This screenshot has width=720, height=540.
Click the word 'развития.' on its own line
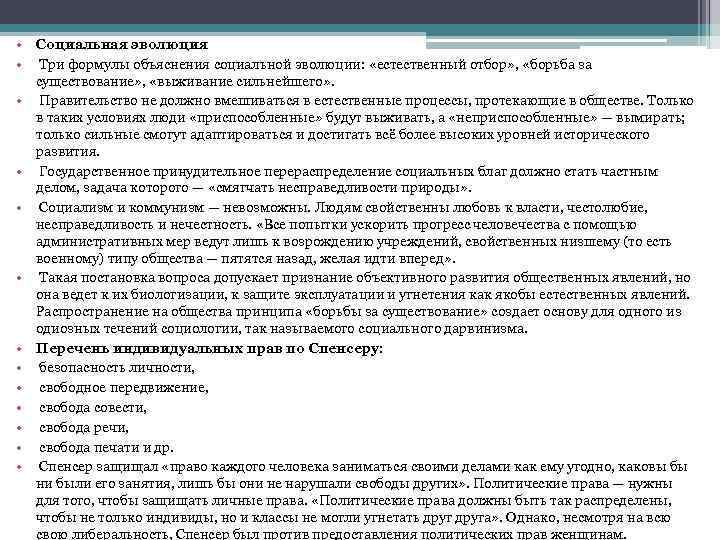(68, 151)
